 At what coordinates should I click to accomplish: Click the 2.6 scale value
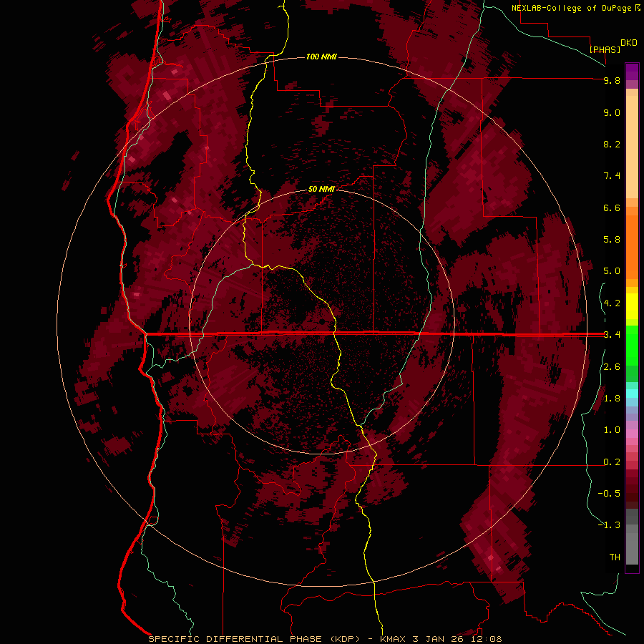612,367
